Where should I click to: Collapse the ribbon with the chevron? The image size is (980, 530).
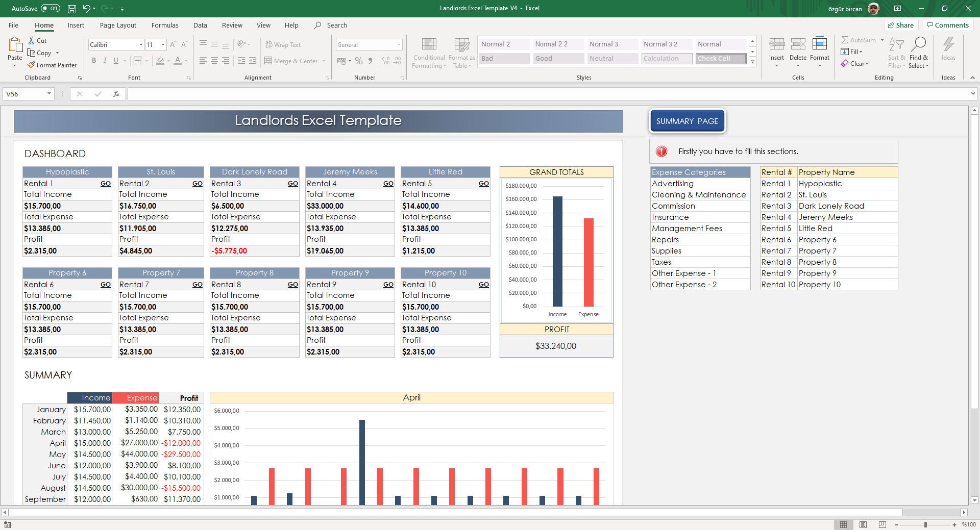click(972, 78)
